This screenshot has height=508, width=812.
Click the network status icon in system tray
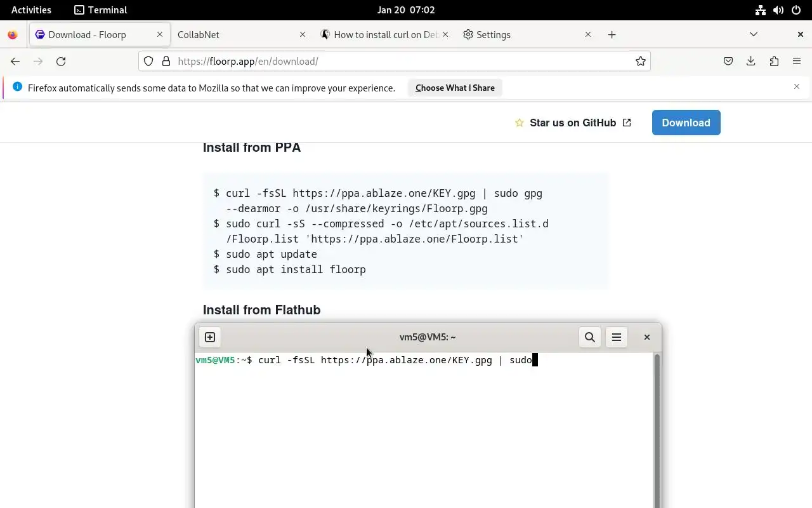point(760,10)
